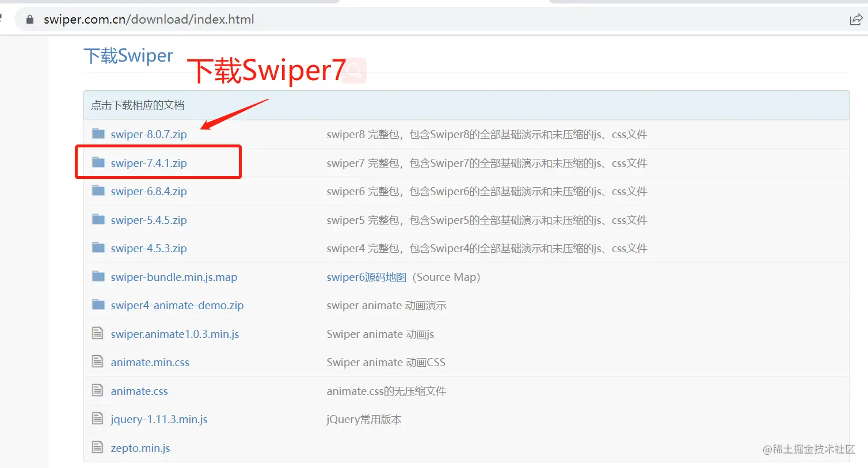
Task: Click the file icon beside zepto.min.js
Action: point(98,447)
